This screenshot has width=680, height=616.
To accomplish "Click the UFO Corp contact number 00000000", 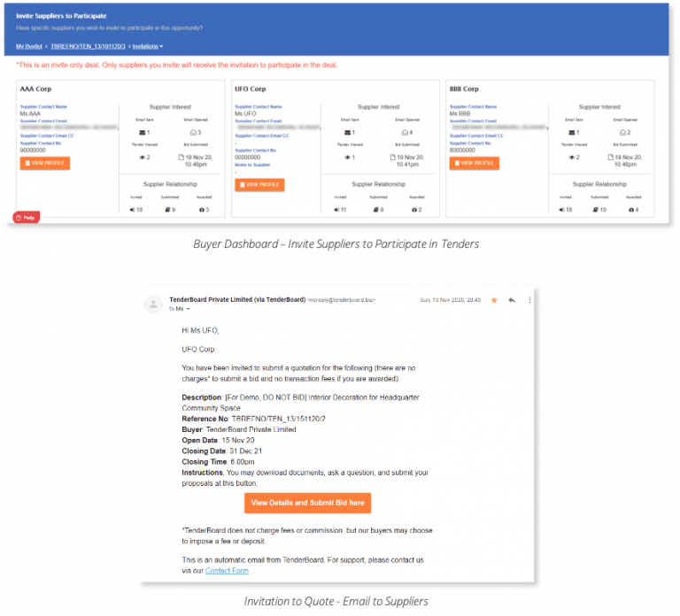I will pos(248,158).
